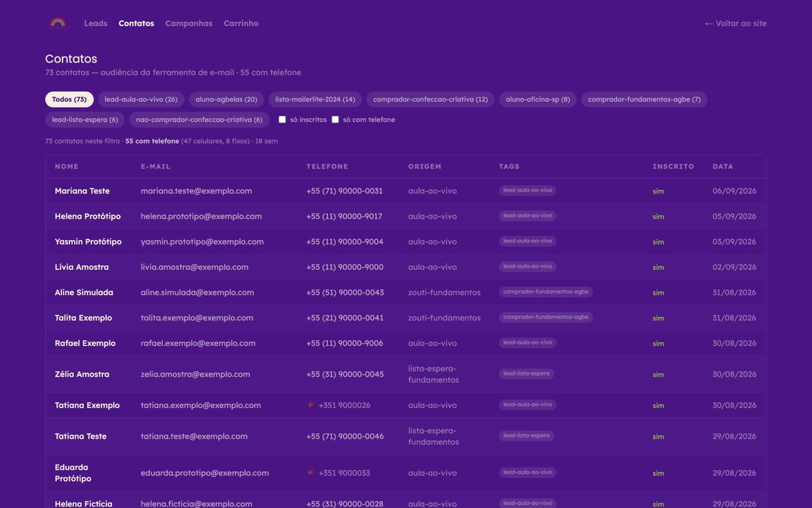The image size is (812, 508).
Task: Click "zouti-fundamentos" origin in Talita Exemplo's row
Action: (x=444, y=318)
